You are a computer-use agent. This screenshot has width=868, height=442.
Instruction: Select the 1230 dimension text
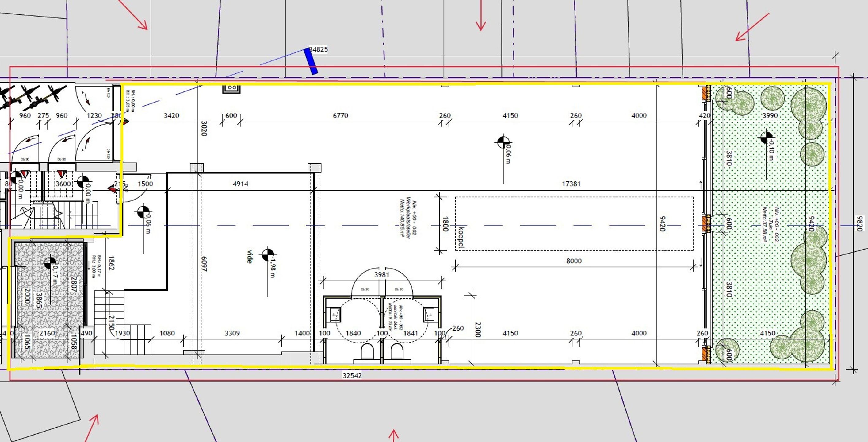click(x=94, y=115)
